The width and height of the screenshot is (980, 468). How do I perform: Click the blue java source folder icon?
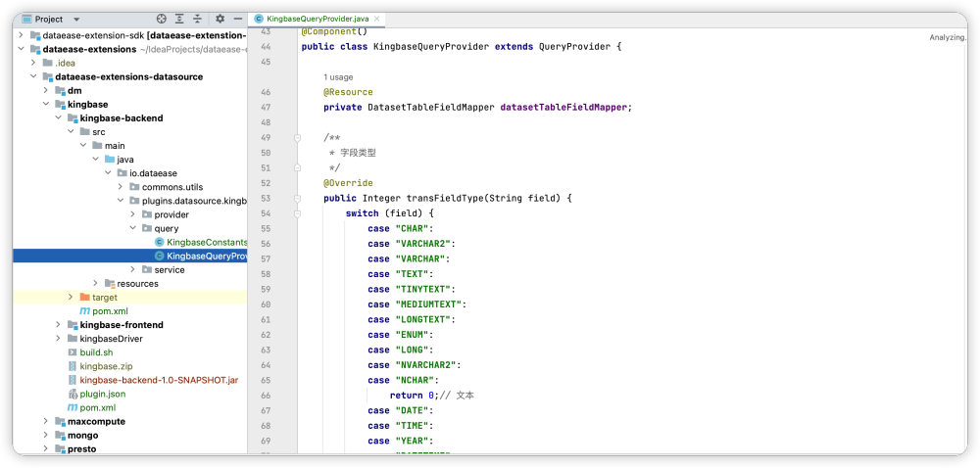point(110,160)
